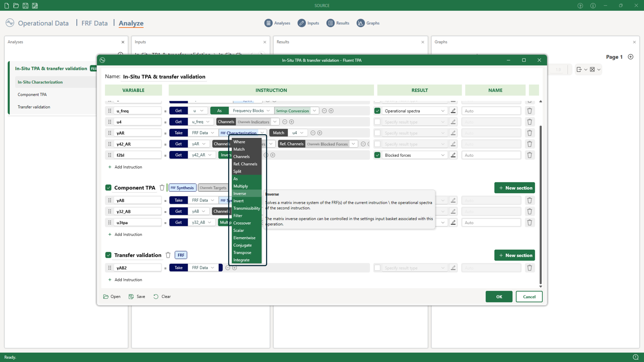
Task: Delete the Component TPA section
Action: [x=162, y=188]
